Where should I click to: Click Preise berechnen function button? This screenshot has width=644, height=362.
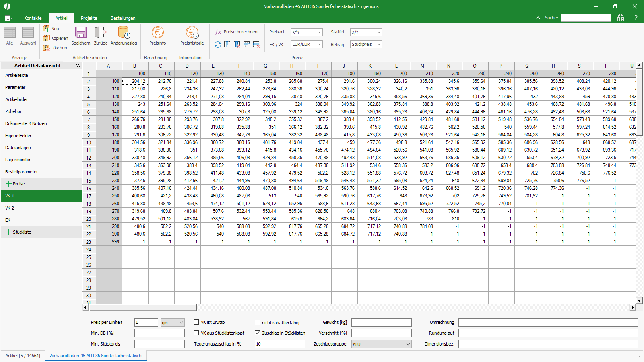pyautogui.click(x=236, y=32)
